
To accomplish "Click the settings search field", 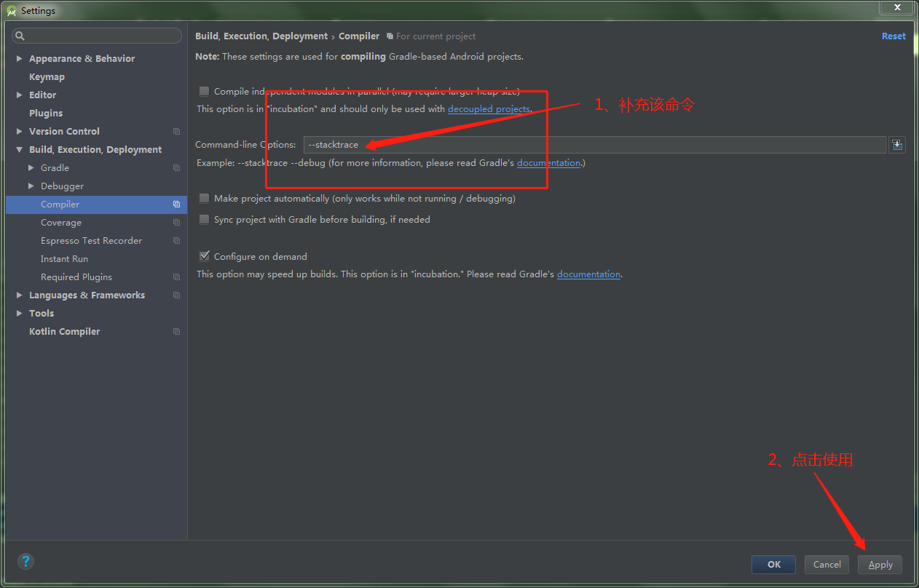I will tap(97, 36).
